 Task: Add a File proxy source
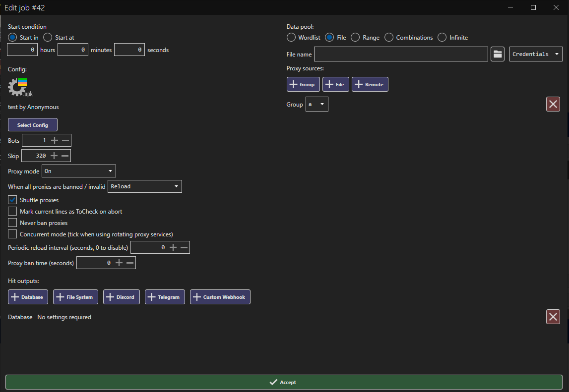tap(336, 84)
